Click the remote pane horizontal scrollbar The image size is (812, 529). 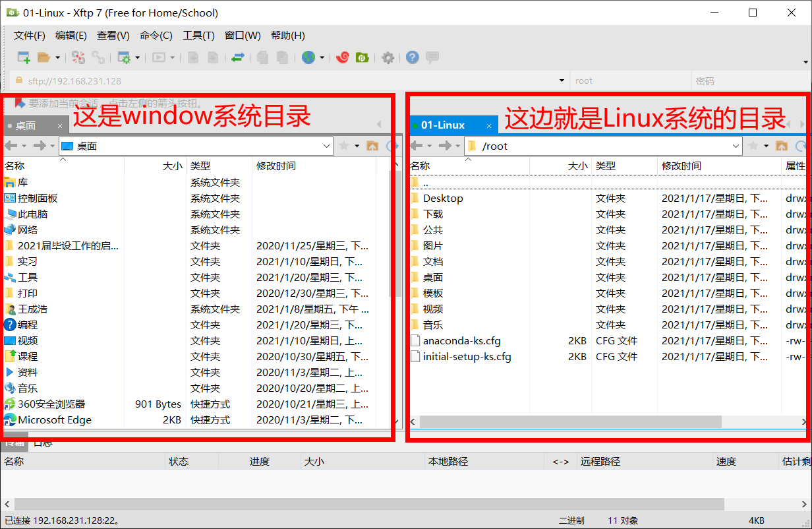point(570,421)
